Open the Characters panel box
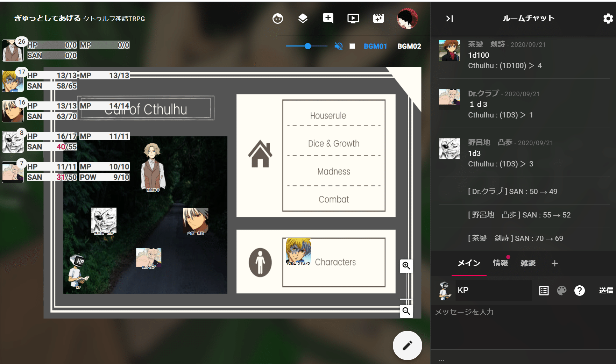 coord(334,262)
